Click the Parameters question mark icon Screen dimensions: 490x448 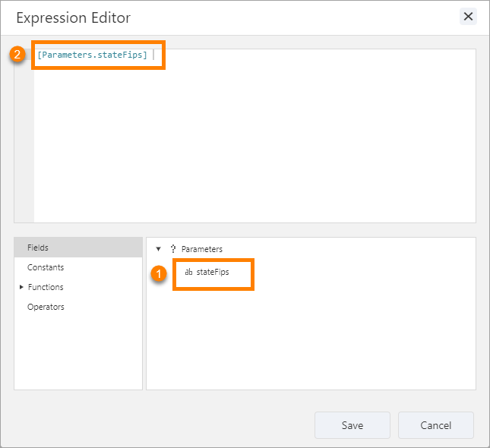coord(173,249)
